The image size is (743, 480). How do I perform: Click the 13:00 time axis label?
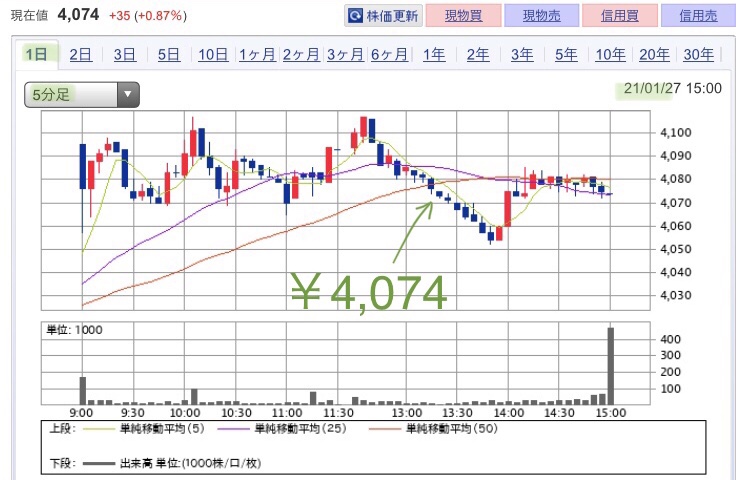click(407, 413)
